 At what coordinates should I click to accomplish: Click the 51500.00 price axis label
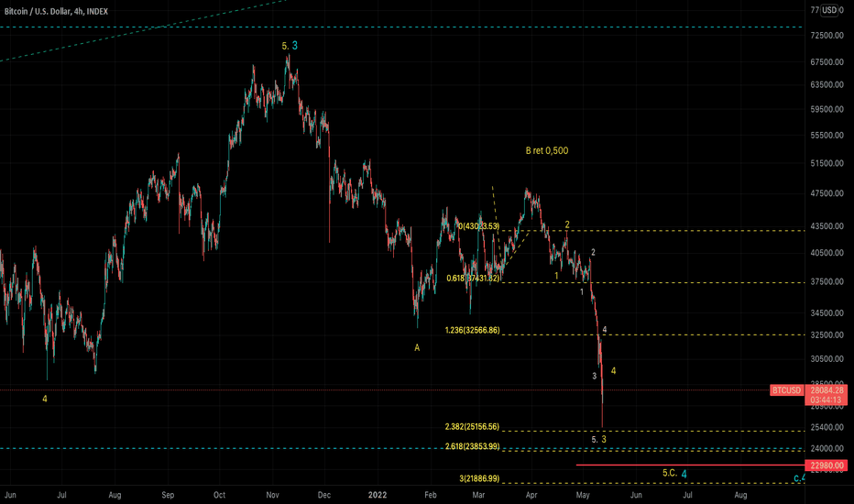point(827,163)
